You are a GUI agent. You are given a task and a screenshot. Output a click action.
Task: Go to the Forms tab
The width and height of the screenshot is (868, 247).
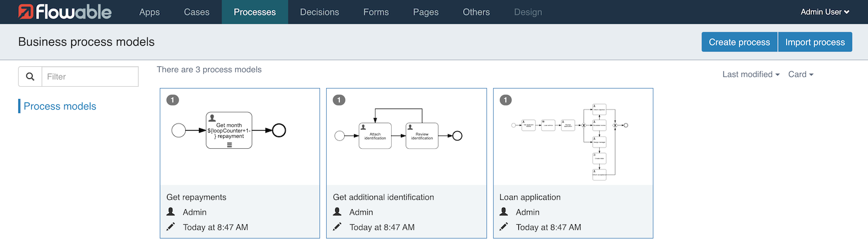coord(376,12)
